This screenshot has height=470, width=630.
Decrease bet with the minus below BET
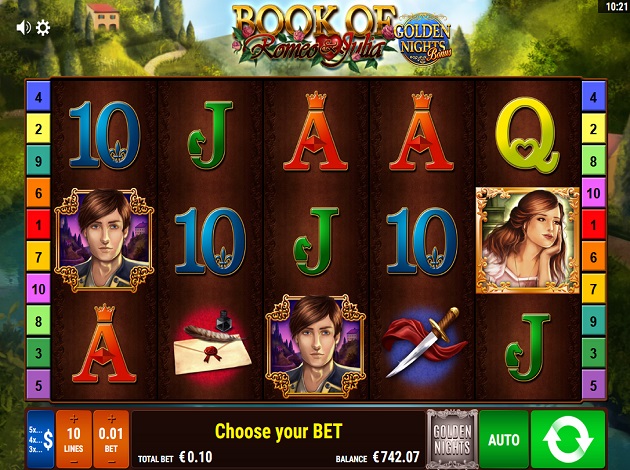(x=111, y=461)
